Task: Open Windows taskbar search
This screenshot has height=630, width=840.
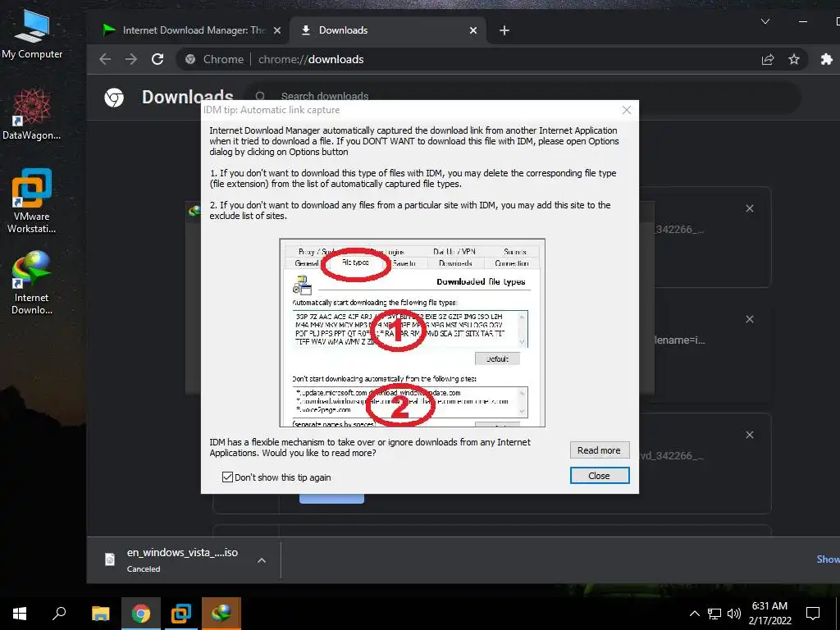Action: pos(59,614)
